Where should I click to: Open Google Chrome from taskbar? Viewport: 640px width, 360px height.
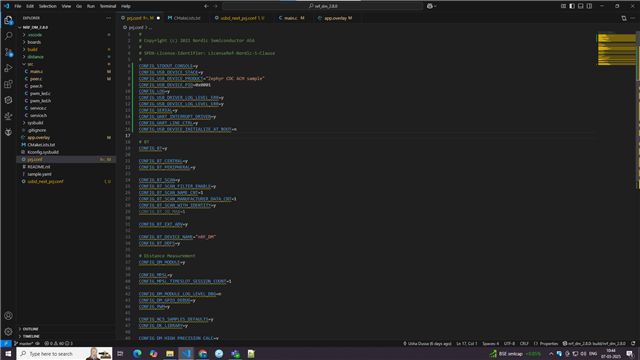pos(203,353)
